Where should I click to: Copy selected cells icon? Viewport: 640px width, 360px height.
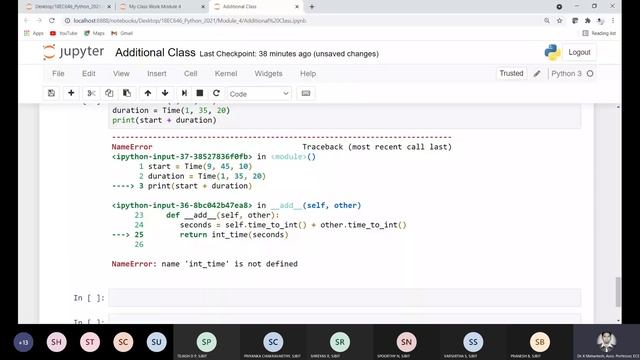point(109,93)
